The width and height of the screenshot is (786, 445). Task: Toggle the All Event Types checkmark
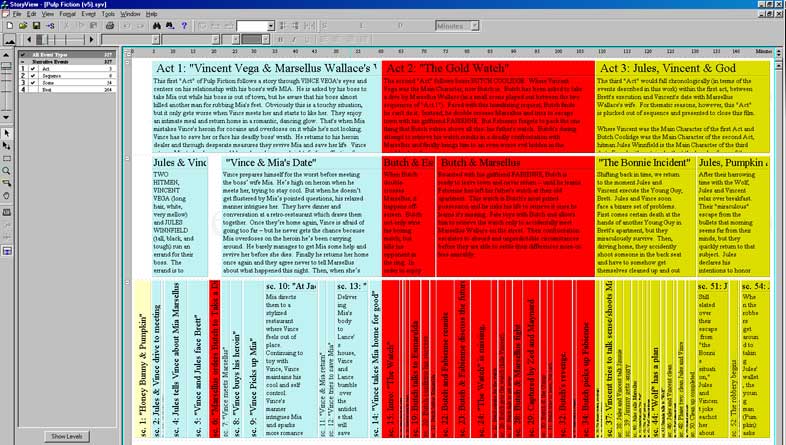pos(23,55)
